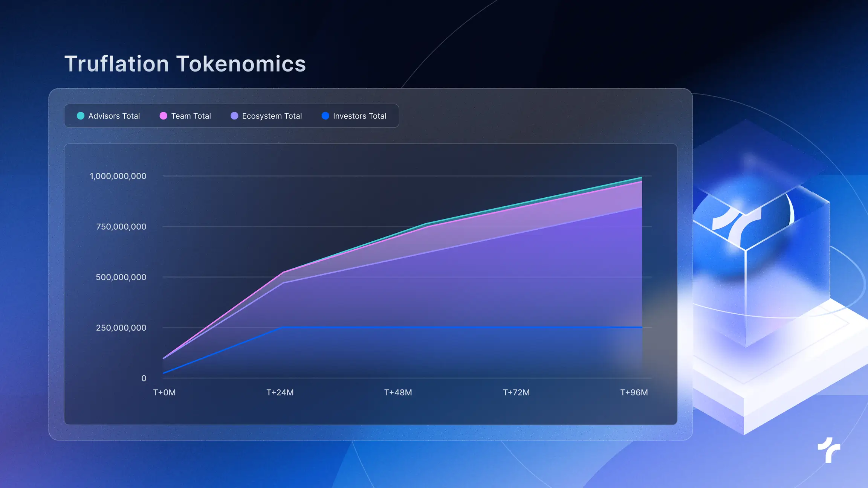This screenshot has height=488, width=868.
Task: Click the T+0M x-axis label
Action: (x=165, y=392)
